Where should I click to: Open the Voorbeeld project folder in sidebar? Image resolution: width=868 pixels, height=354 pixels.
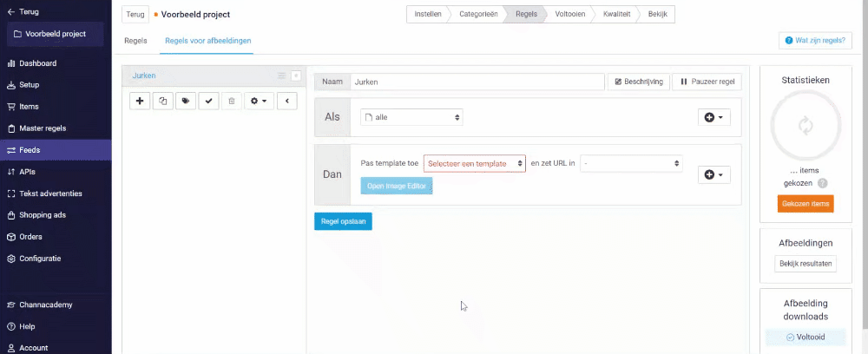point(56,34)
